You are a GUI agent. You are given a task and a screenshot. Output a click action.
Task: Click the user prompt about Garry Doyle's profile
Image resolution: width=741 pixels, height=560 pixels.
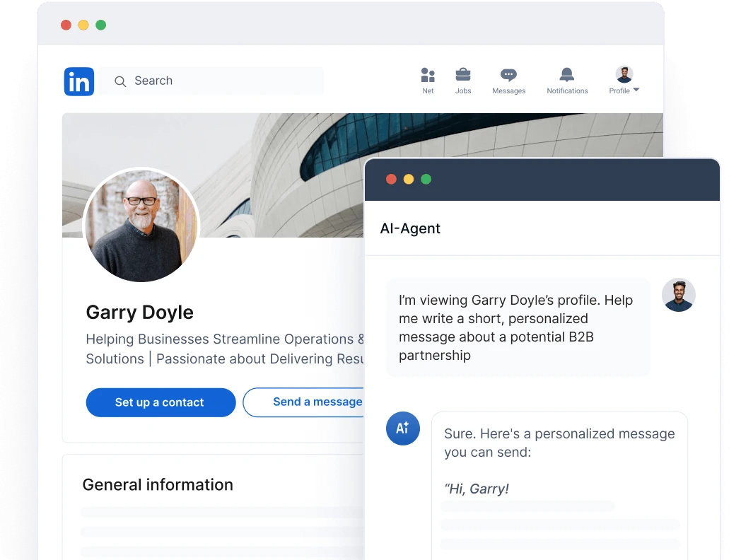(x=518, y=327)
